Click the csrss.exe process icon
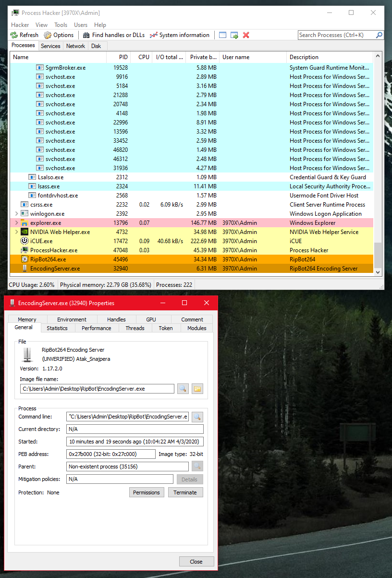 tap(24, 205)
